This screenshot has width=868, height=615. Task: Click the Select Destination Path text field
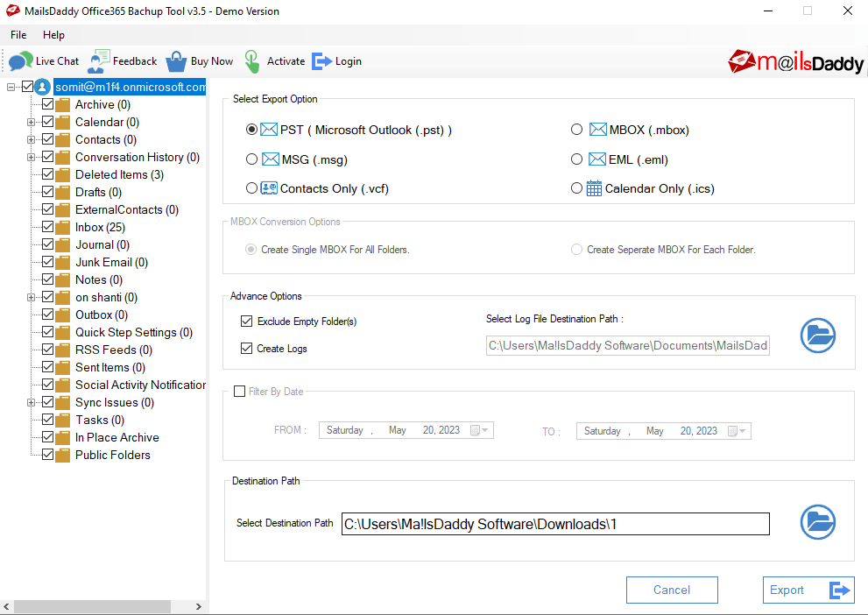(555, 524)
